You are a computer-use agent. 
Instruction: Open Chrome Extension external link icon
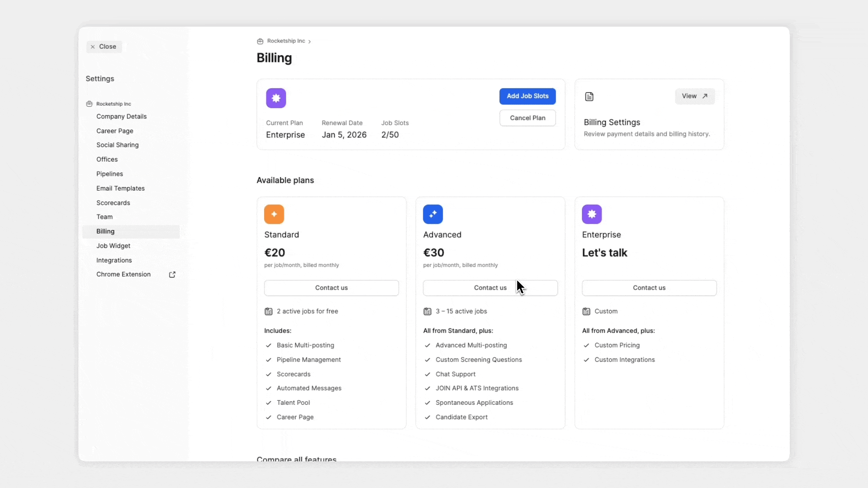tap(172, 275)
